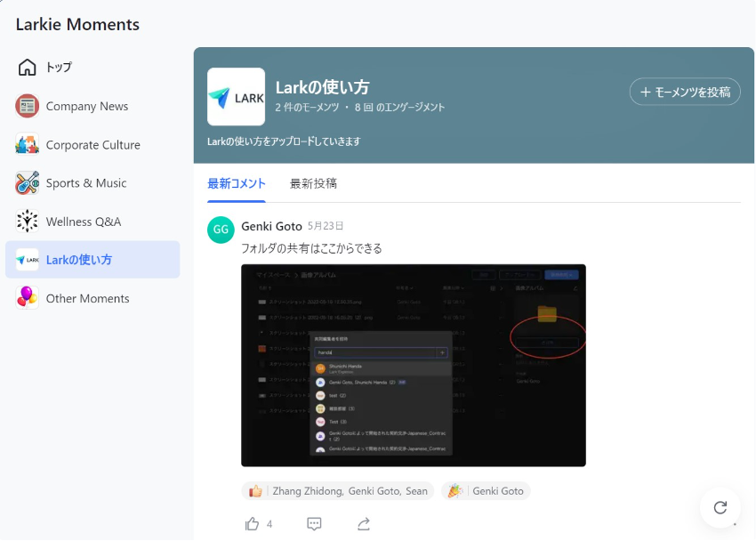Switch to the 最新投稿 tab

[313, 184]
